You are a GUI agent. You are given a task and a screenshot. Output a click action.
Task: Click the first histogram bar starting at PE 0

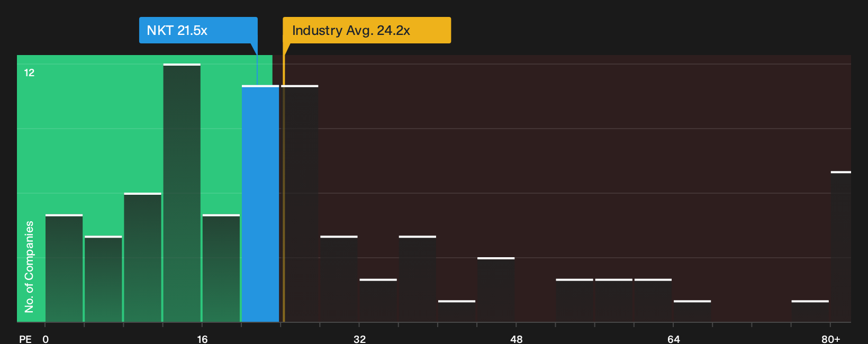(x=64, y=268)
